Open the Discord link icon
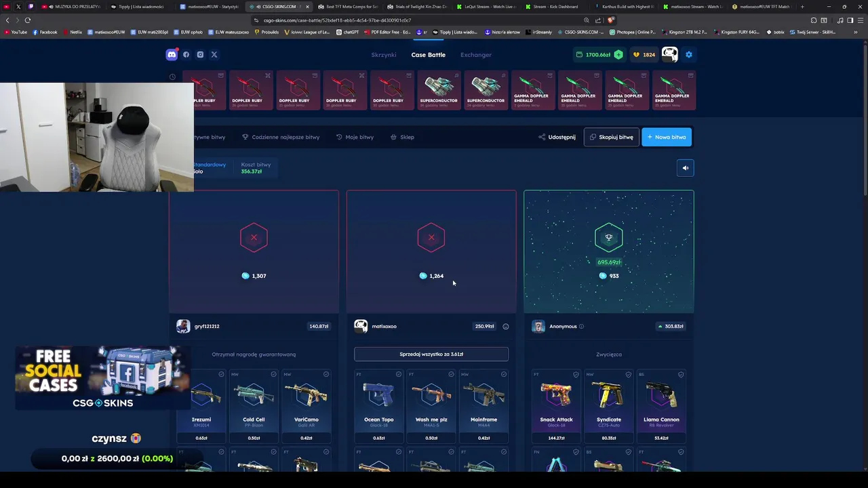Viewport: 868px width, 488px height. point(172,54)
